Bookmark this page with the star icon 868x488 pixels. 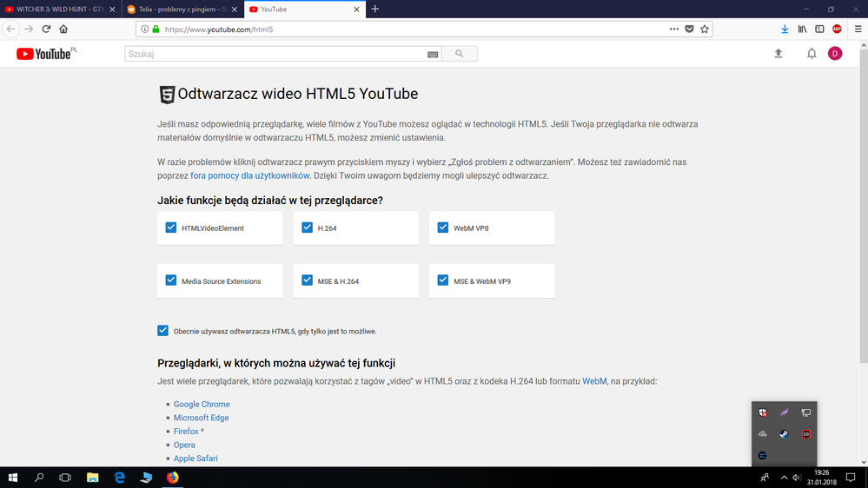pos(705,29)
